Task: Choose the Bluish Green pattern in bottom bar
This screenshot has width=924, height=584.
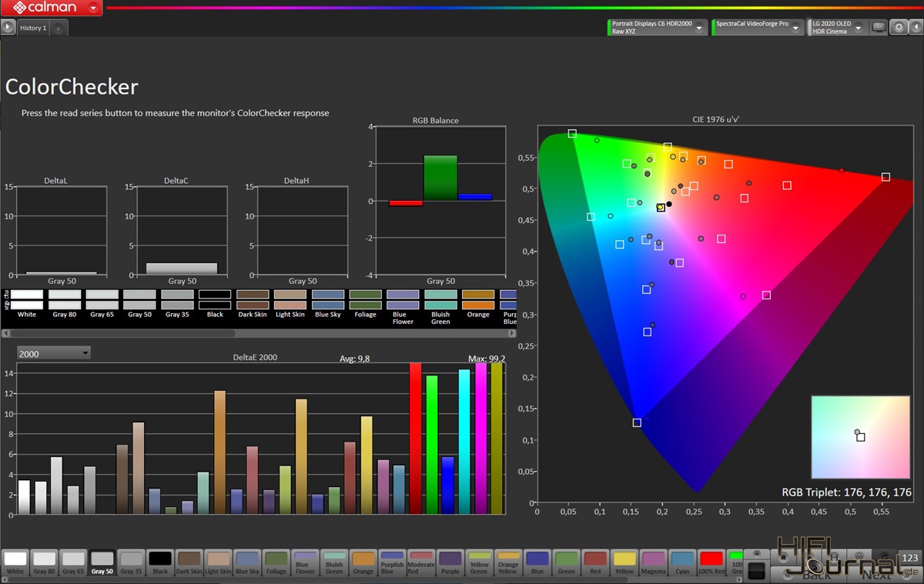Action: point(333,562)
